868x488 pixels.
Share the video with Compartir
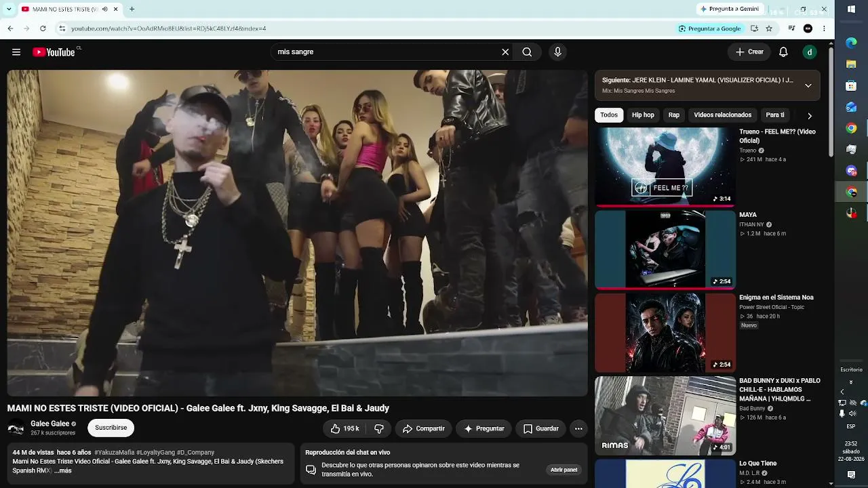423,428
